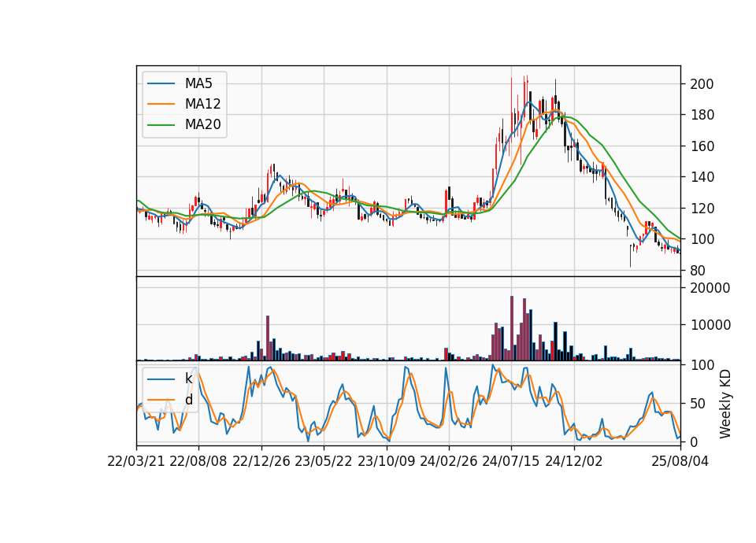Click the 24/07/15 date tick label
The width and height of the screenshot is (756, 543).
tap(511, 462)
